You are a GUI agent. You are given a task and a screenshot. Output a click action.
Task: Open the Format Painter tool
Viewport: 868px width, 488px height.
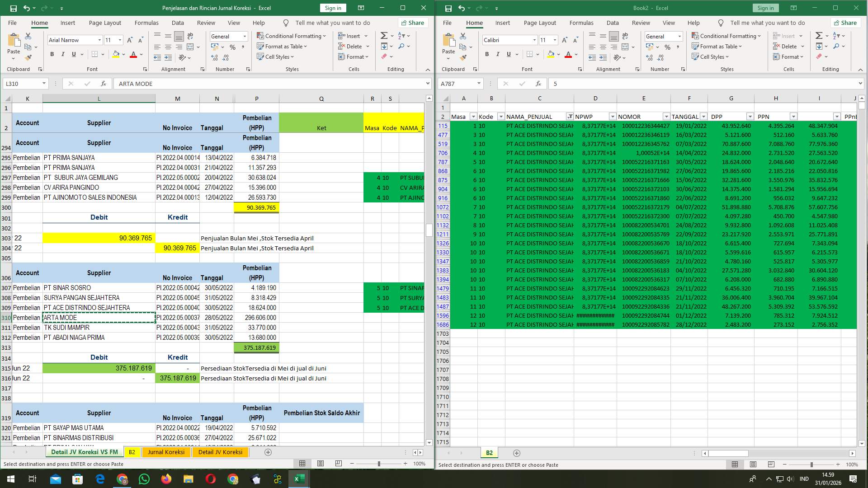coord(28,57)
